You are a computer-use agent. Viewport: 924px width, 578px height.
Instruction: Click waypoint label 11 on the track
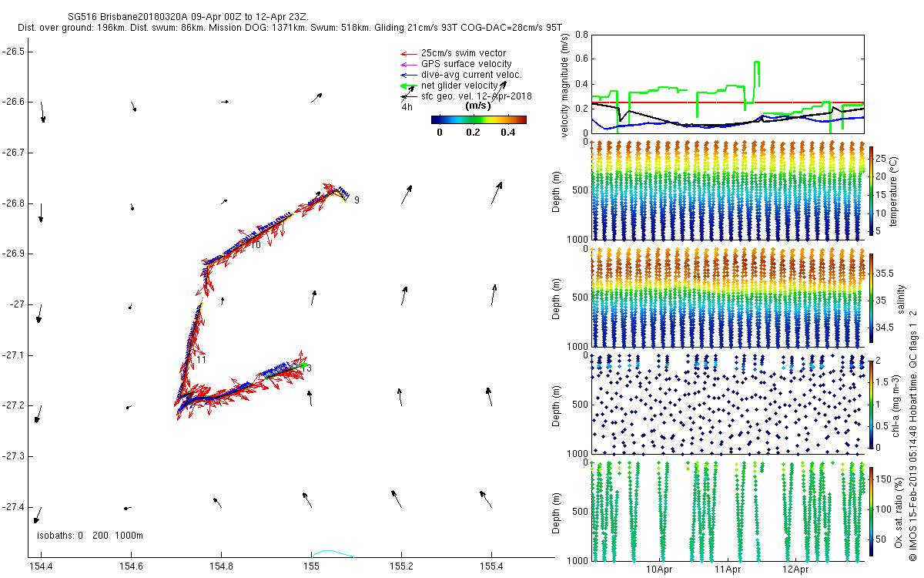[201, 360]
